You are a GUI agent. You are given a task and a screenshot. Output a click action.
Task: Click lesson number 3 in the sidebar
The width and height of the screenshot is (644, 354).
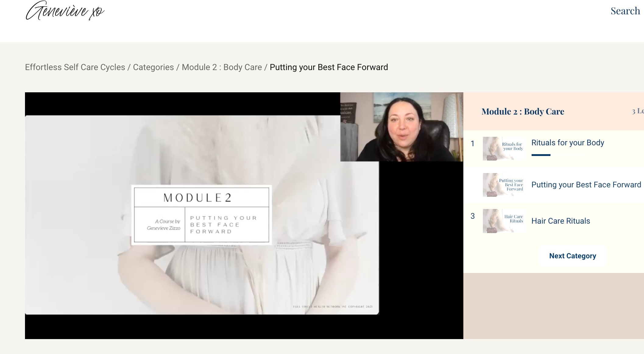(472, 216)
